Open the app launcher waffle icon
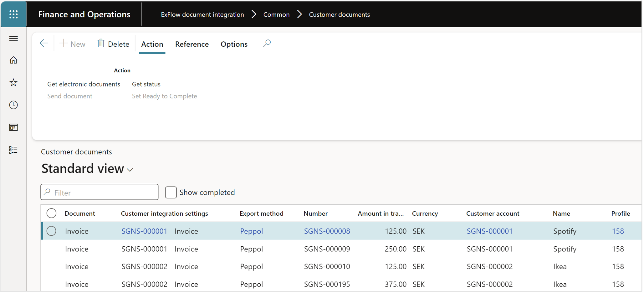644x294 pixels. (13, 14)
